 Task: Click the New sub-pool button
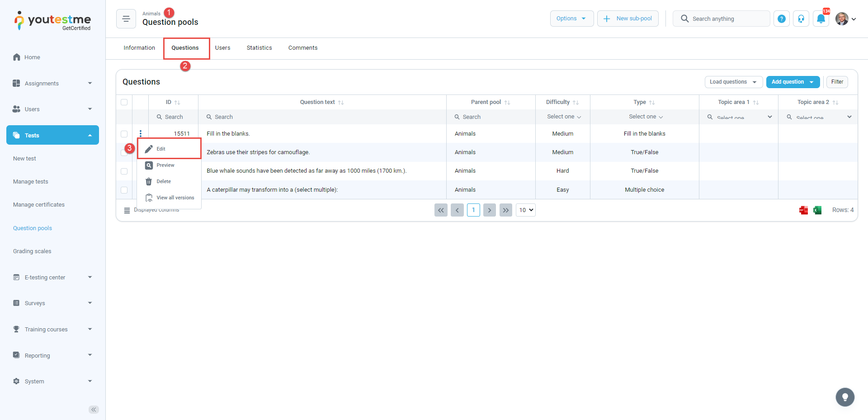coord(627,19)
